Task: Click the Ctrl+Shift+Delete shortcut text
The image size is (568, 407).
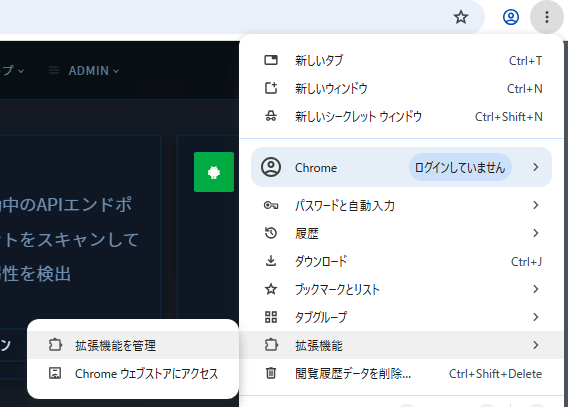Action: [x=496, y=373]
